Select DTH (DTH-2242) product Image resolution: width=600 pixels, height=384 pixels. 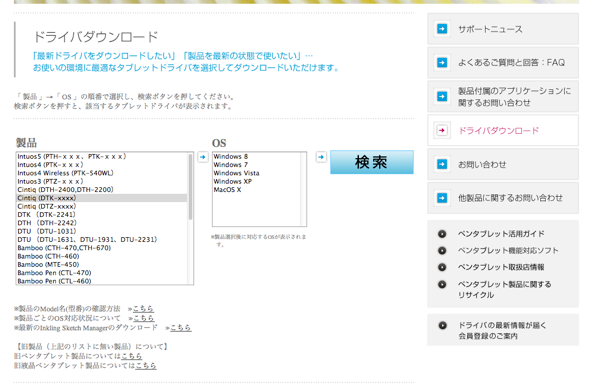[x=102, y=223]
